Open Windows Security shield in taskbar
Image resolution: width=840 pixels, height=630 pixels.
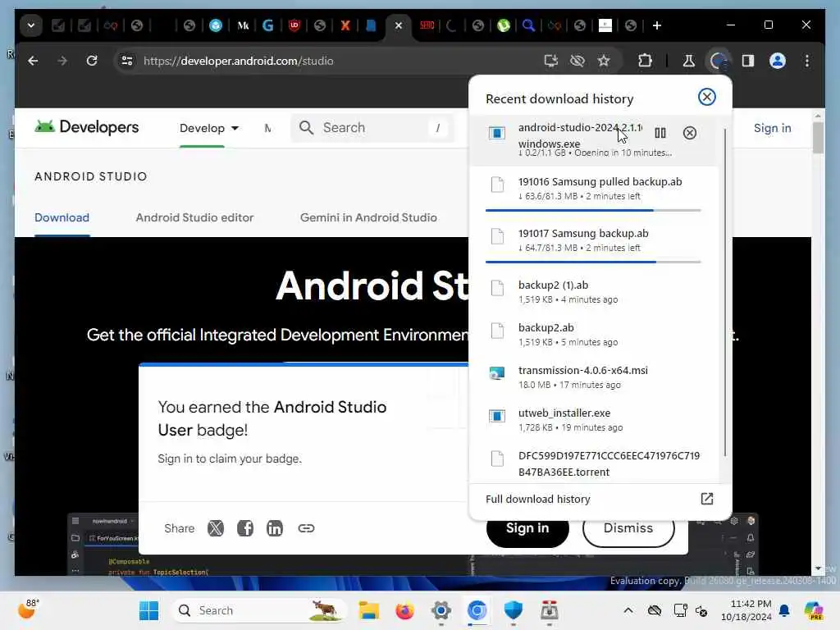point(514,610)
